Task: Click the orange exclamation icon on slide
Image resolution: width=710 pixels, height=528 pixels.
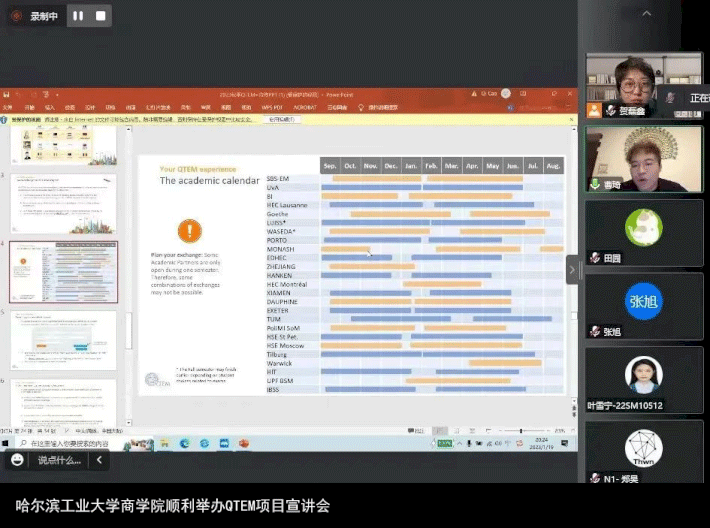Action: coord(190,231)
